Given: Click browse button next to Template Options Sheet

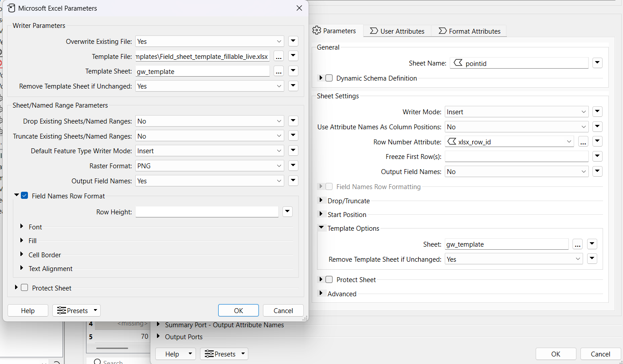Looking at the screenshot, I should pos(577,244).
